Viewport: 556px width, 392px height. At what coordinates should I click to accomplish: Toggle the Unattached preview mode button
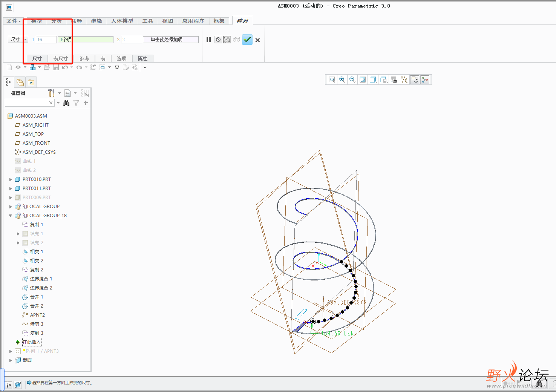[x=227, y=40]
